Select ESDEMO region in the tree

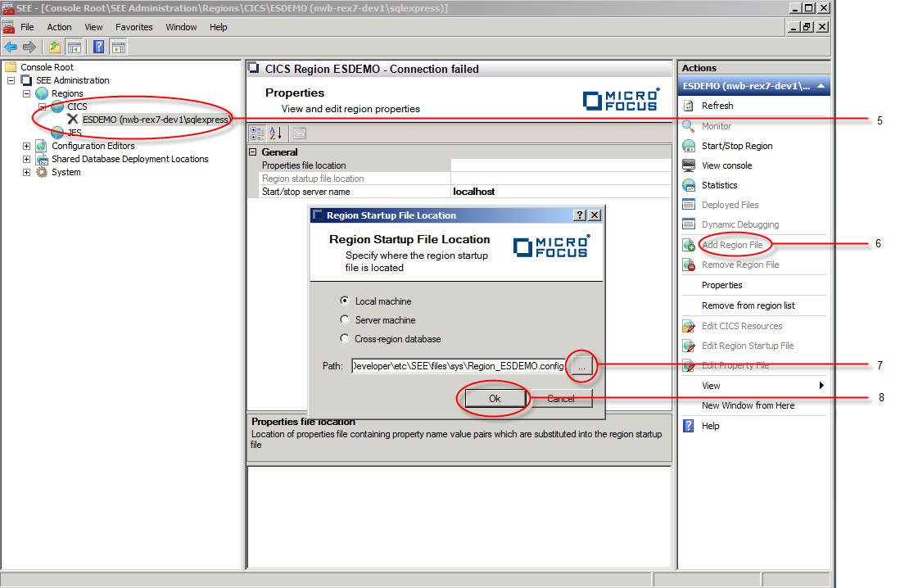156,120
